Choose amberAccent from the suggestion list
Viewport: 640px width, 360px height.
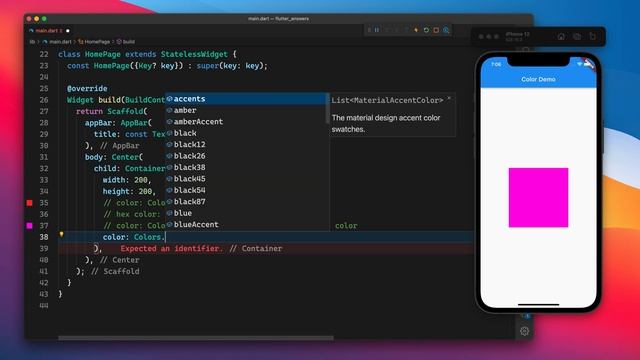coord(246,122)
